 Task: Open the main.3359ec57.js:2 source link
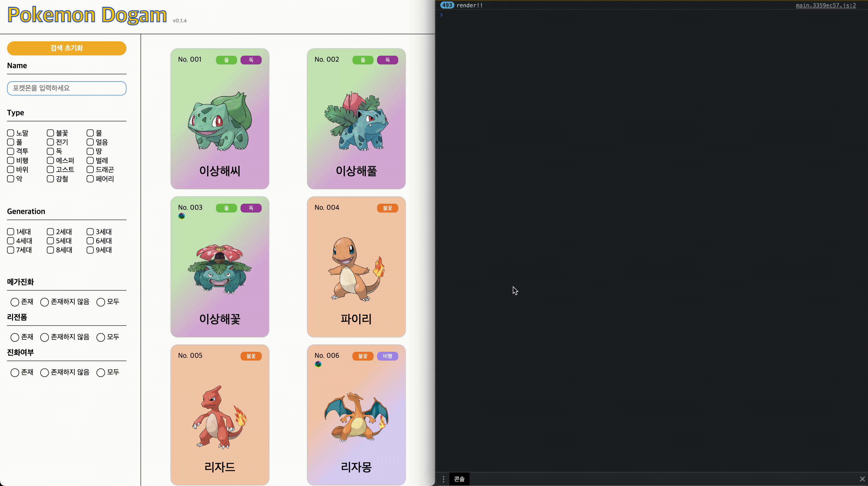point(825,5)
